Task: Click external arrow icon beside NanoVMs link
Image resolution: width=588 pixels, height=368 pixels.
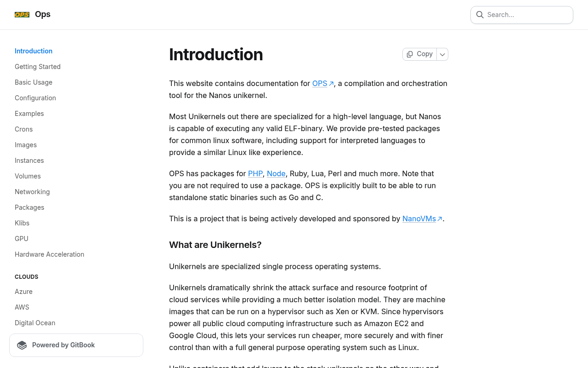Action: (x=440, y=219)
